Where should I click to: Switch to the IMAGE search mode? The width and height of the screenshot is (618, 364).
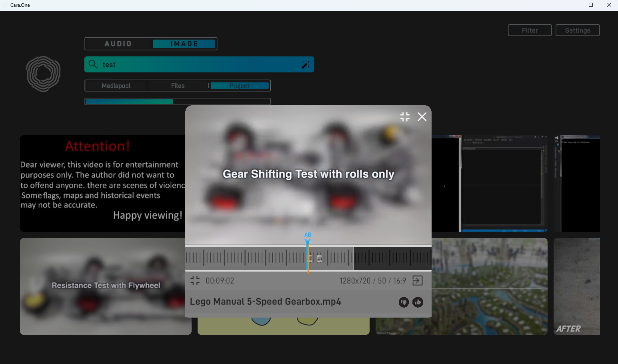point(184,44)
